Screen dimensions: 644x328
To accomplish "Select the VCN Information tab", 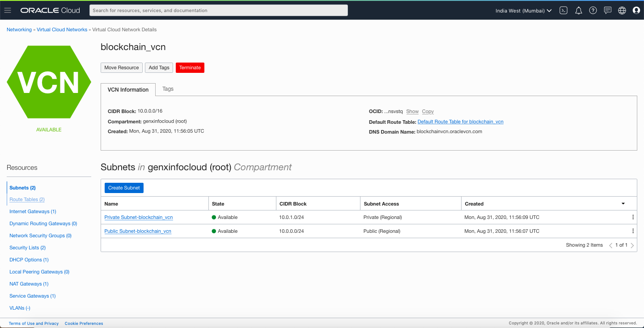I will [128, 89].
